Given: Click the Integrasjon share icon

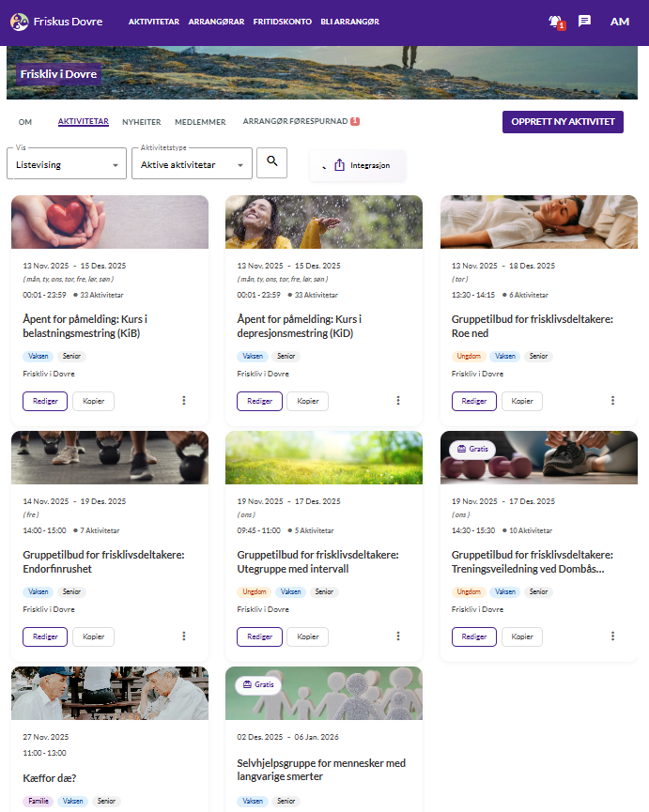Looking at the screenshot, I should (x=340, y=165).
